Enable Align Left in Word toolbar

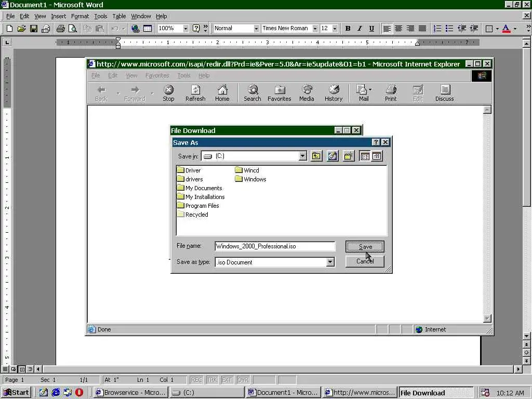(387, 29)
